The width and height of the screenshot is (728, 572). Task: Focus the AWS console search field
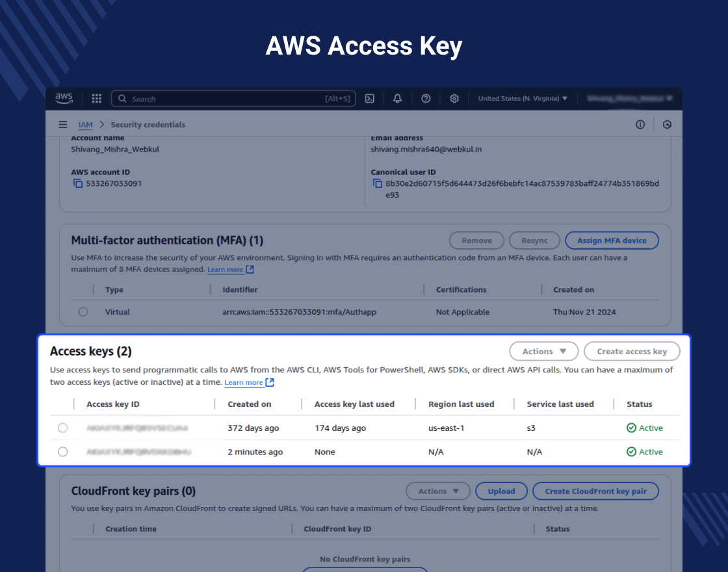tap(233, 98)
